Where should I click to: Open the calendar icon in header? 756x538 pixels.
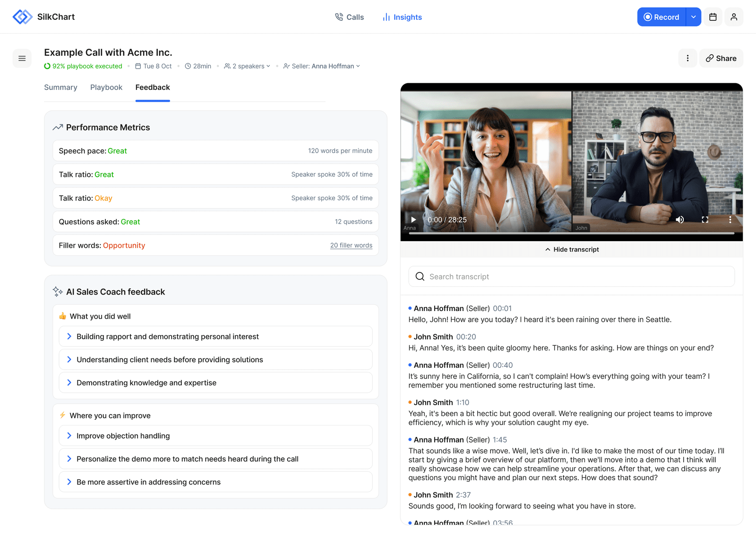(713, 17)
